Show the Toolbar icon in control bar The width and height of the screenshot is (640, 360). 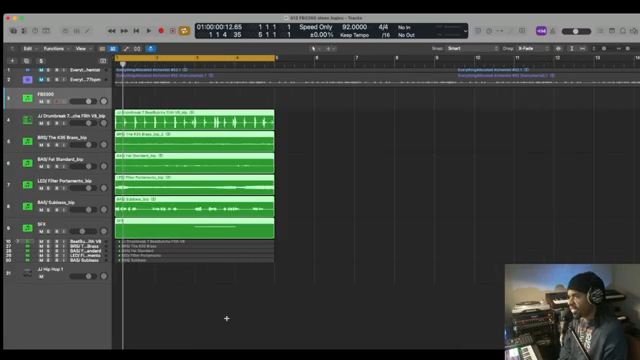(46, 31)
